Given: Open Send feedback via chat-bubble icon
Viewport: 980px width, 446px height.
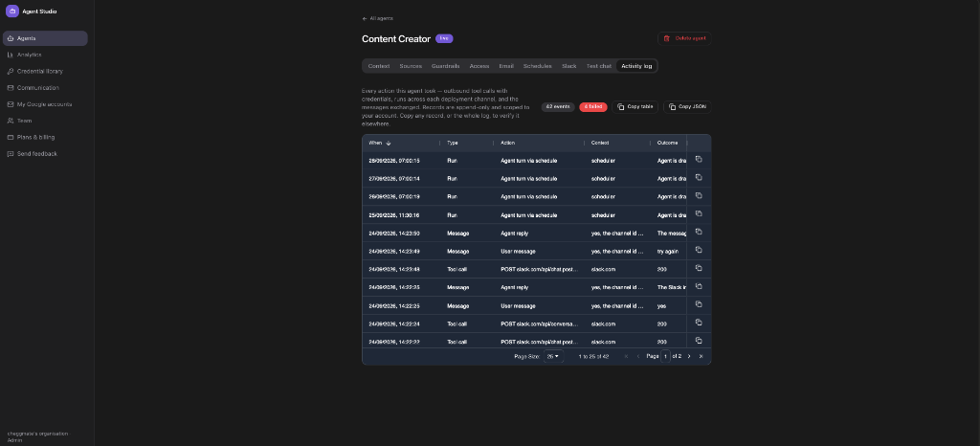Looking at the screenshot, I should [11, 154].
